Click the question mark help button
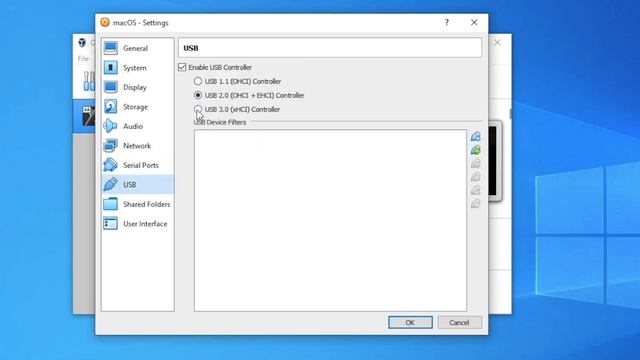The height and width of the screenshot is (360, 640). (447, 22)
